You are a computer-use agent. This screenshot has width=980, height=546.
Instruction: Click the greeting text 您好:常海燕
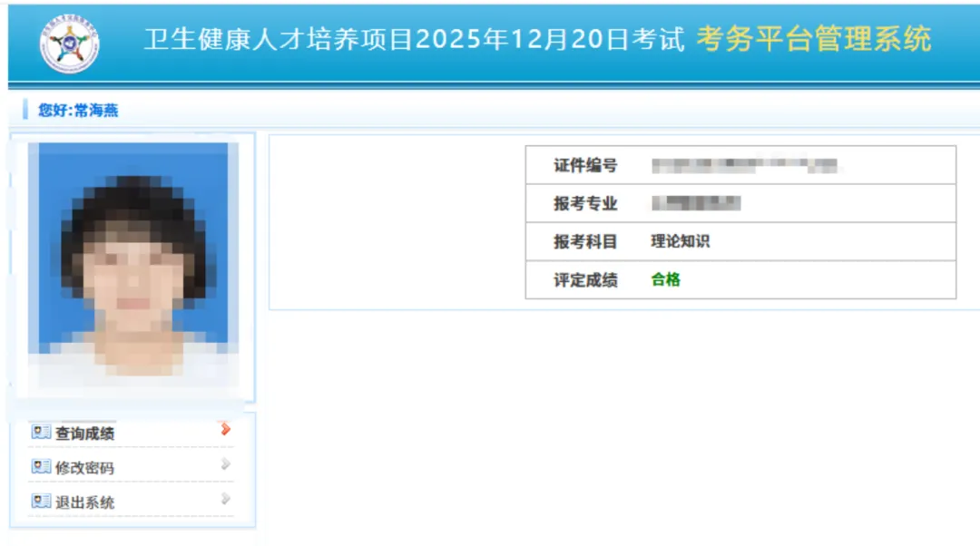[x=78, y=111]
